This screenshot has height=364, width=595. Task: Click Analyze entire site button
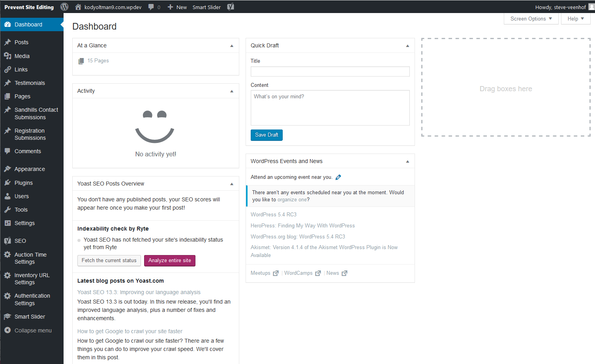(x=170, y=261)
